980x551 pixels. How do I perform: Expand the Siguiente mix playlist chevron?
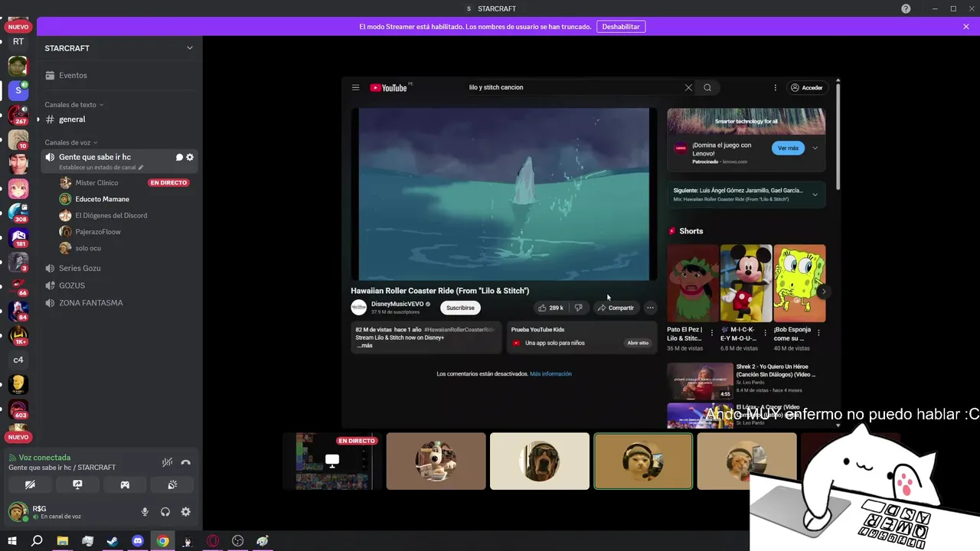(815, 194)
